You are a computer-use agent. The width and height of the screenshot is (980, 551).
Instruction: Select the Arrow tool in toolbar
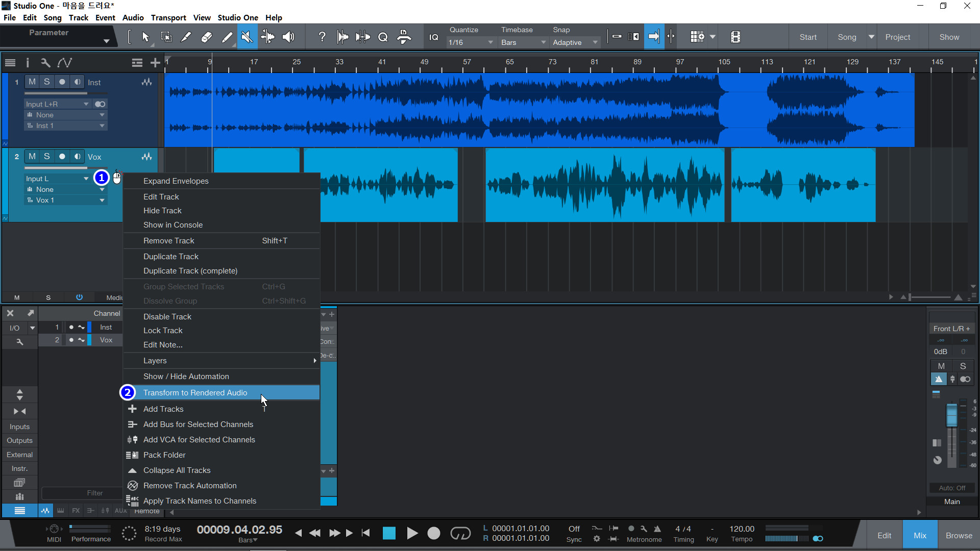pos(145,37)
